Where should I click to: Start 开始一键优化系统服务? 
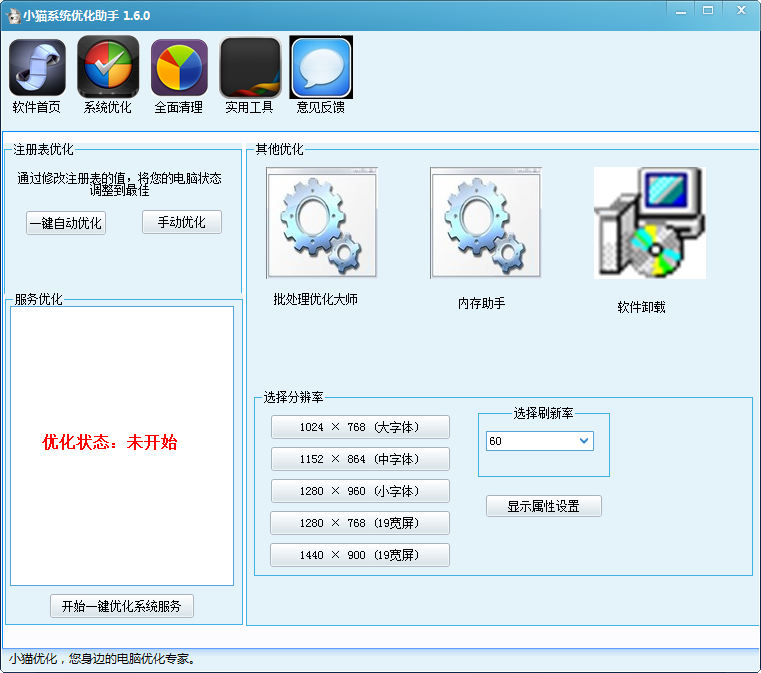click(x=121, y=606)
